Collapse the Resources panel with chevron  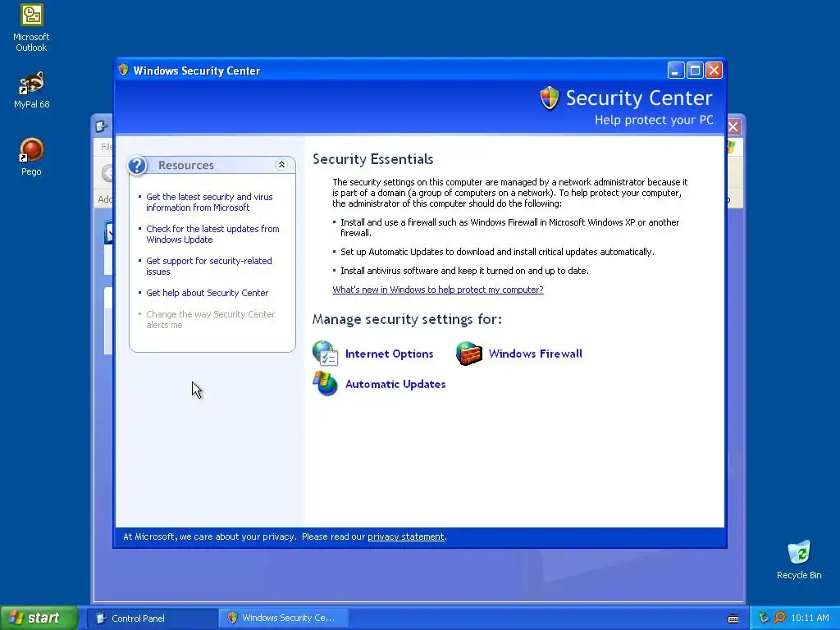pos(281,164)
